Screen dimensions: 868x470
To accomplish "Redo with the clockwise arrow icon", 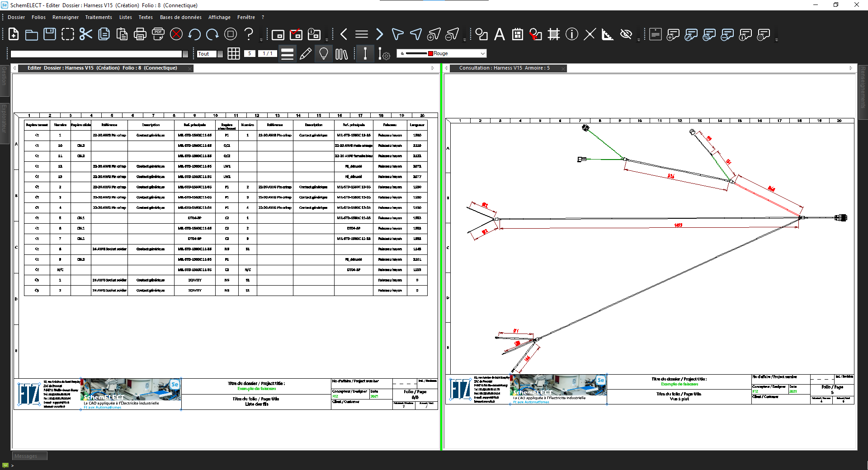I will 212,34.
